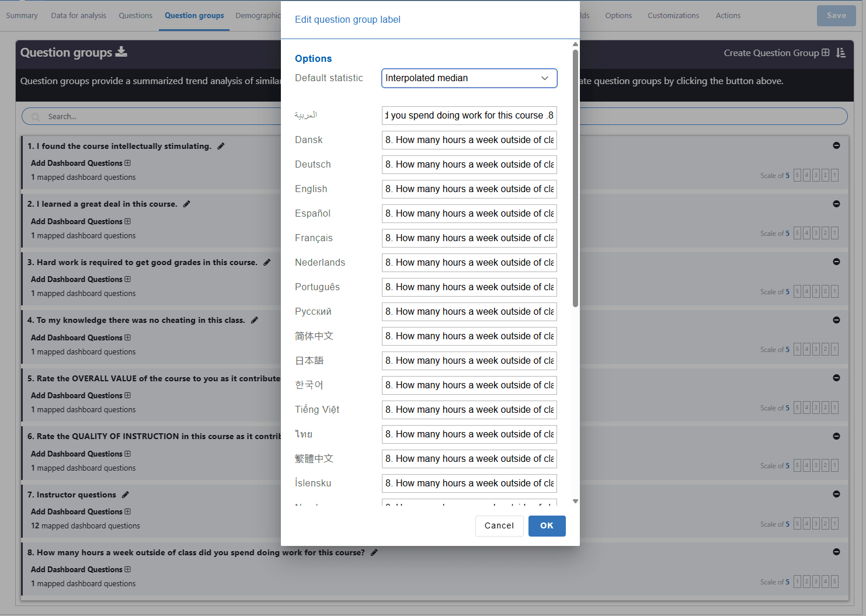The image size is (866, 616).
Task: Edit label of 'I found the course' group
Action: pyautogui.click(x=221, y=146)
